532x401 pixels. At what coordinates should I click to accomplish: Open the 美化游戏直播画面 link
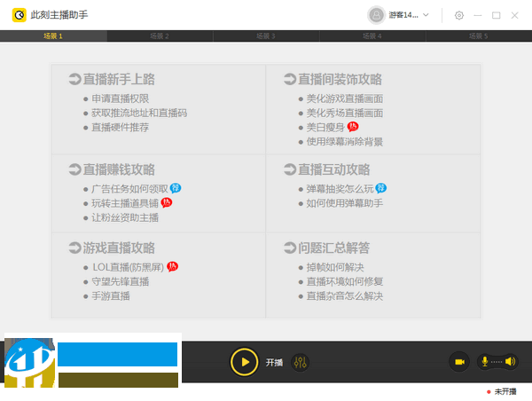point(345,98)
